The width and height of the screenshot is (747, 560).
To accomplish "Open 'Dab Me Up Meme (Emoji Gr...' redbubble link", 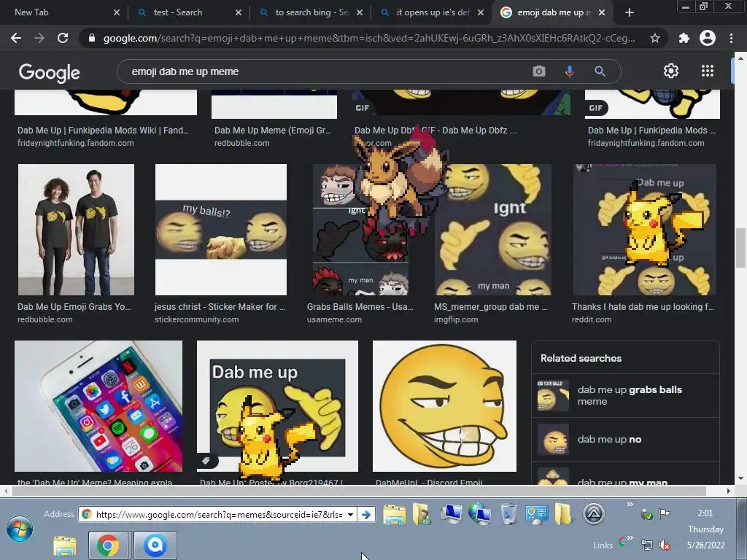I will point(273,130).
